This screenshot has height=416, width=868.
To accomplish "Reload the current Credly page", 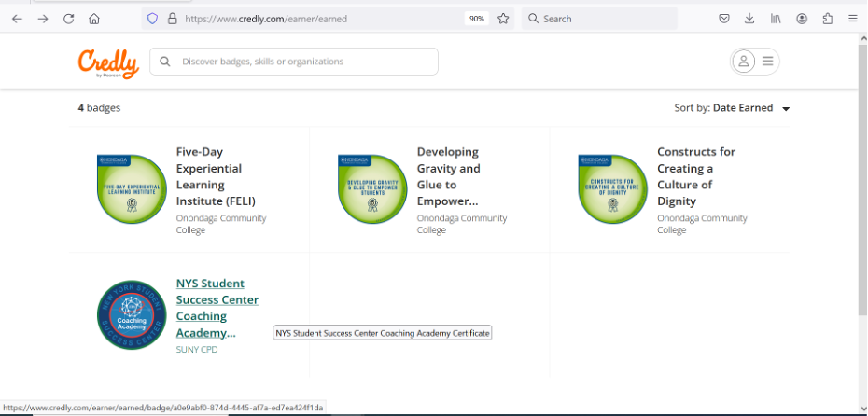I will [x=69, y=19].
